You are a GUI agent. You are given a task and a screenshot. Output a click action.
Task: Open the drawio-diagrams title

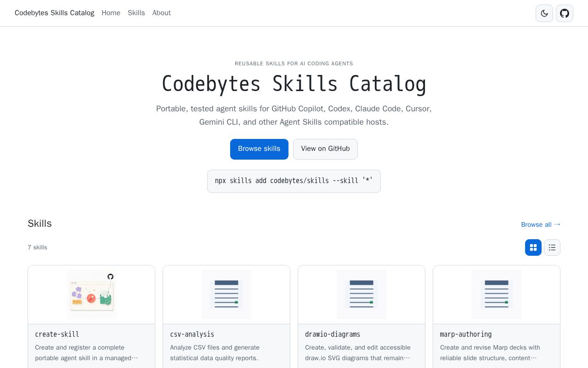(x=333, y=334)
